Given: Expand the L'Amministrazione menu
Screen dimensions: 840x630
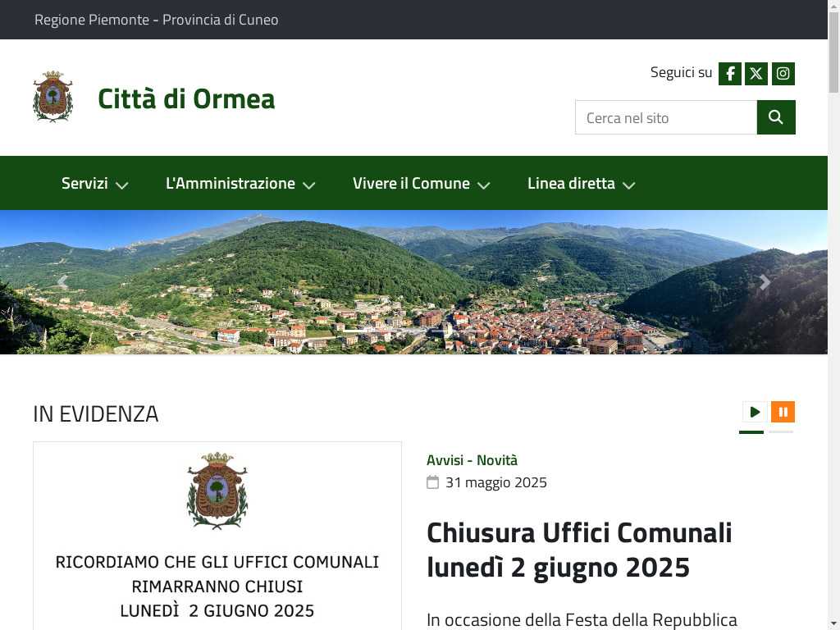Looking at the screenshot, I should [240, 183].
